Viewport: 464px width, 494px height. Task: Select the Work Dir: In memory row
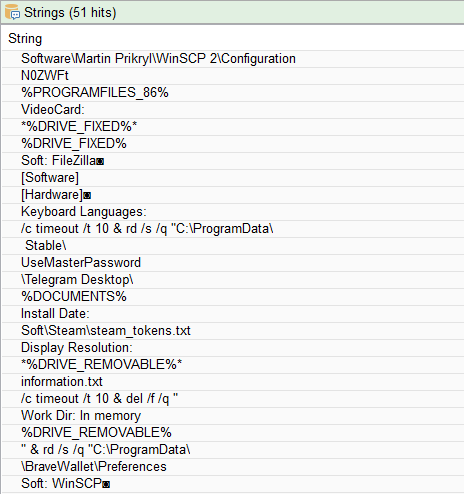[x=233, y=416]
